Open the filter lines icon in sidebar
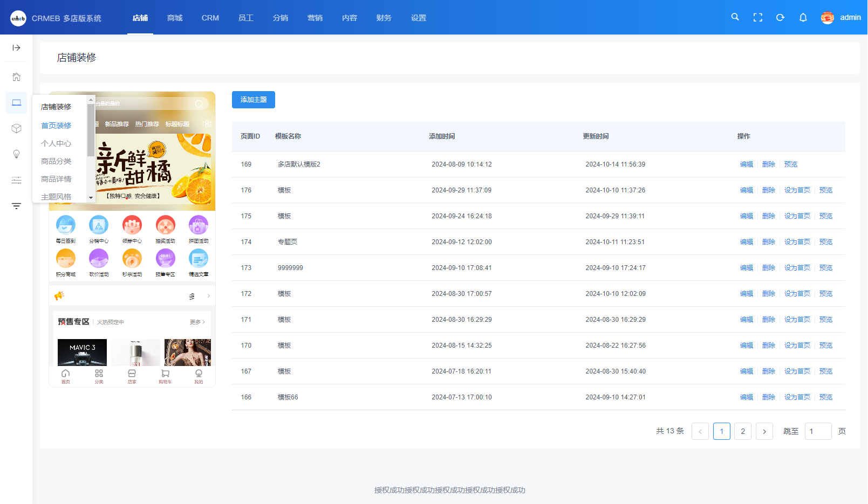868x504 pixels. 16,206
